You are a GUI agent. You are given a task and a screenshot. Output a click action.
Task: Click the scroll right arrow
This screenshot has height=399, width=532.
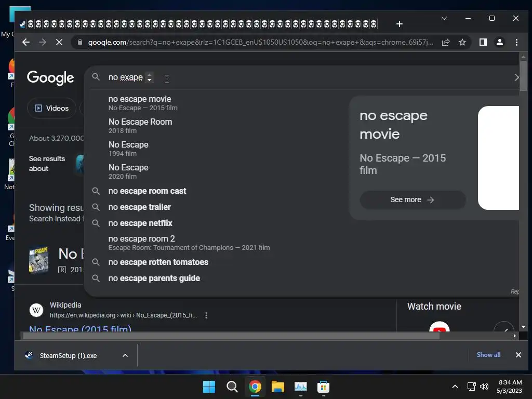point(515,336)
